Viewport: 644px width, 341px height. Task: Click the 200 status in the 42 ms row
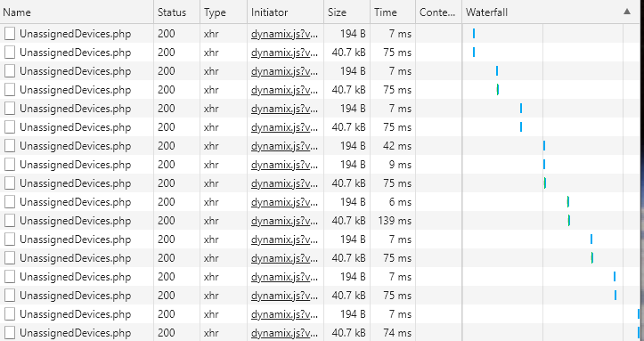(167, 146)
